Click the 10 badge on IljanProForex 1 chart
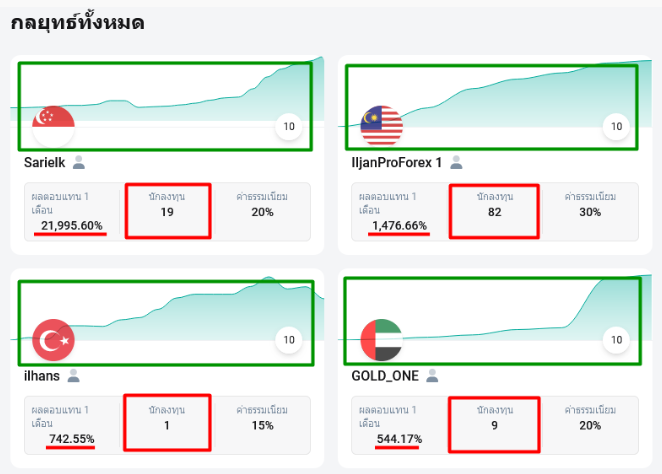 click(x=616, y=126)
